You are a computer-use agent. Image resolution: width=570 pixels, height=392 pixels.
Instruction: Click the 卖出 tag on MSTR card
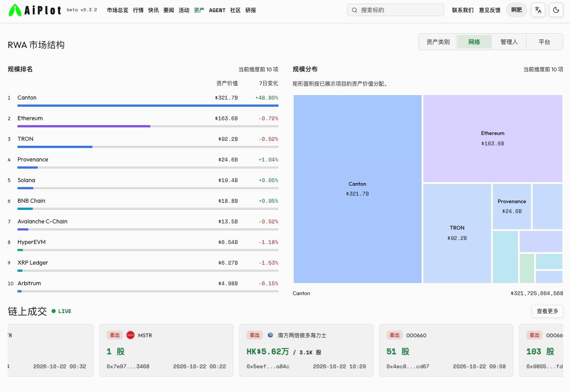pyautogui.click(x=115, y=335)
